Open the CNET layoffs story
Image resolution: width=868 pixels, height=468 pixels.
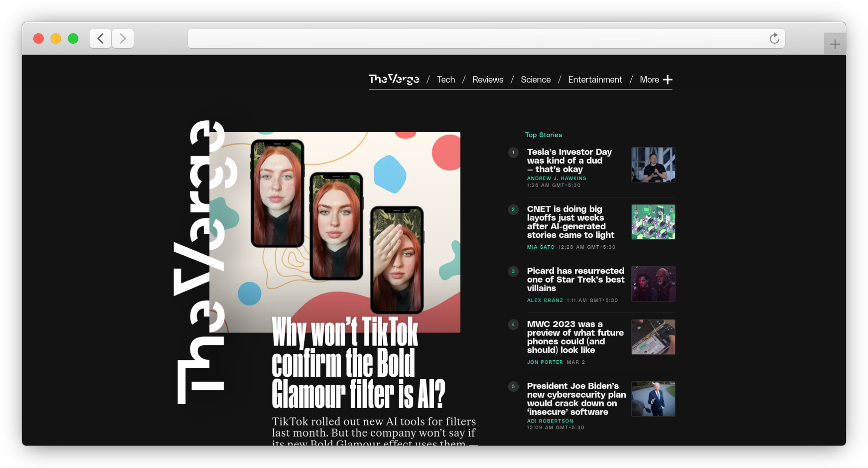[571, 222]
